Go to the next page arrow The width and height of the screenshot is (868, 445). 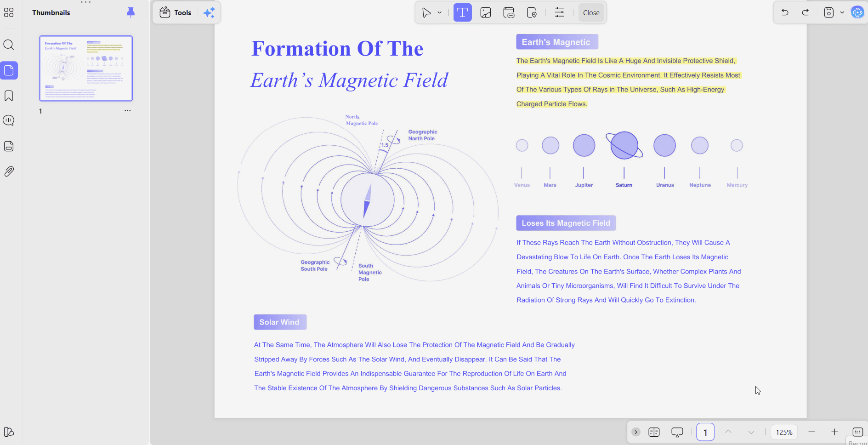coord(751,432)
